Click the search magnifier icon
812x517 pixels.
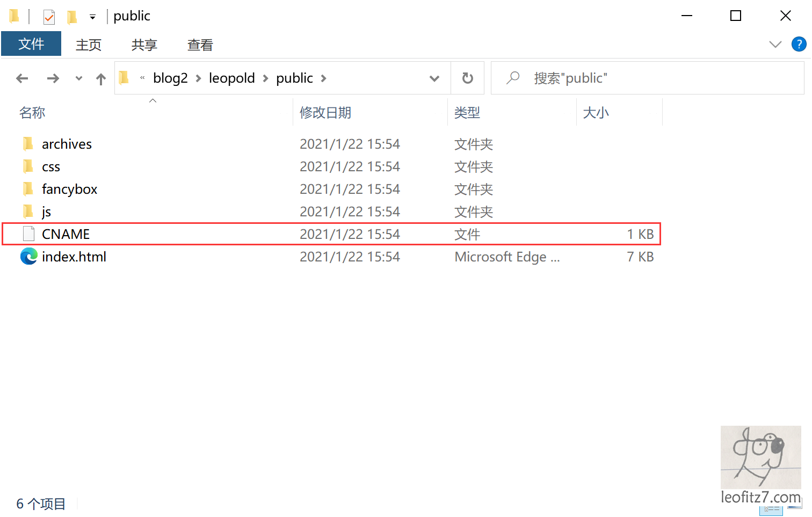pos(513,78)
